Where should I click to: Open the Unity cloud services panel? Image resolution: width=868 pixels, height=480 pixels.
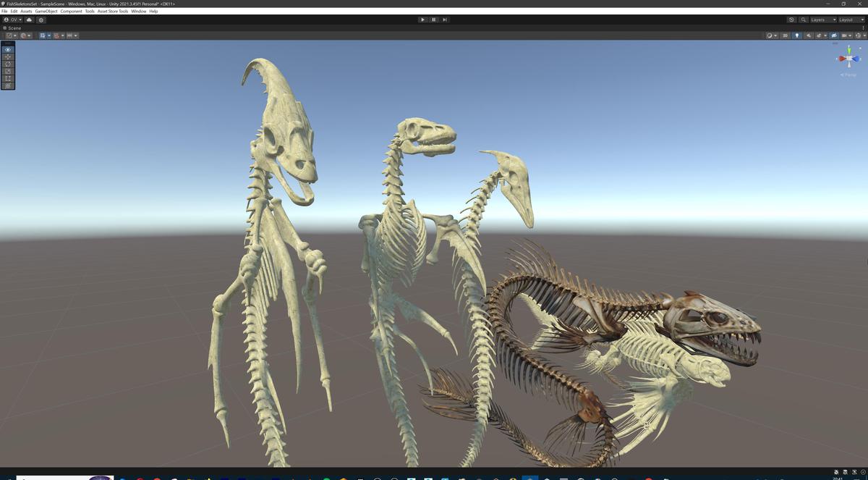tap(29, 20)
